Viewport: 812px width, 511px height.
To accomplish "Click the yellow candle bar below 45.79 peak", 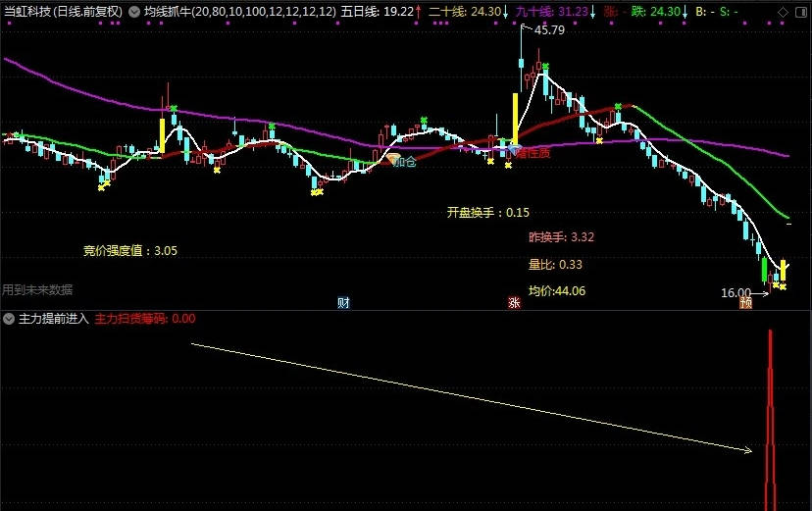I will coord(515,119).
